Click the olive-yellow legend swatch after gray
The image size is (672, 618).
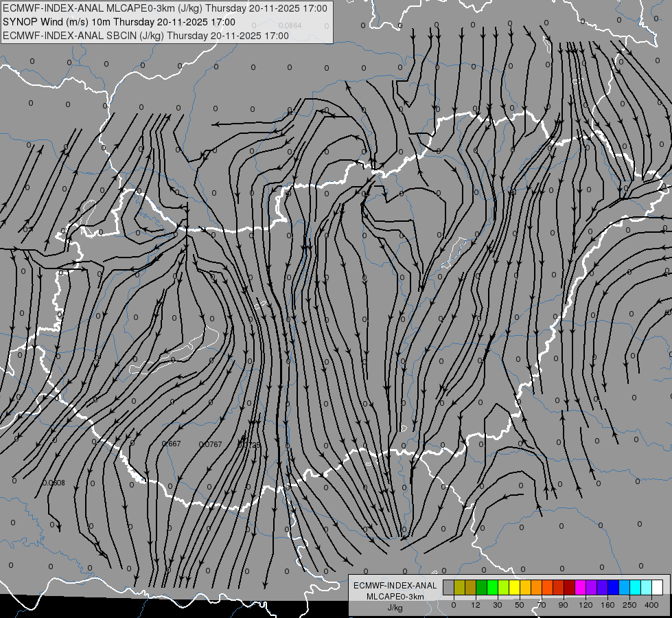coord(459,587)
